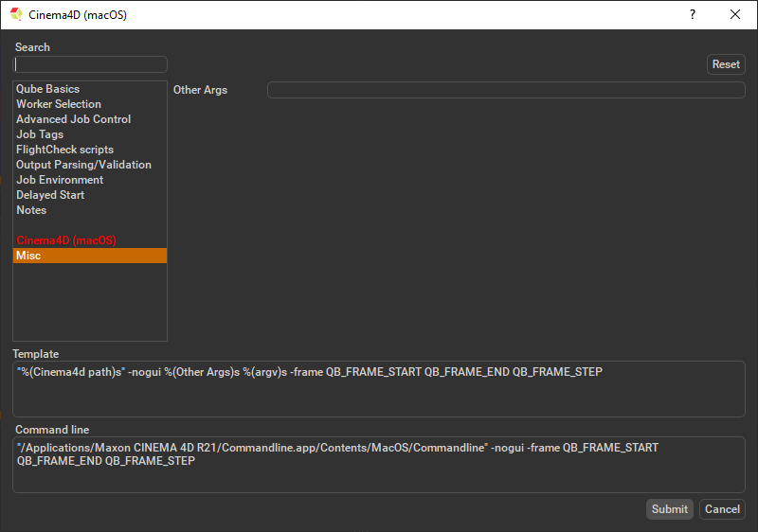Open the Worker Selection section
Image resolution: width=758 pixels, height=532 pixels.
pos(58,104)
